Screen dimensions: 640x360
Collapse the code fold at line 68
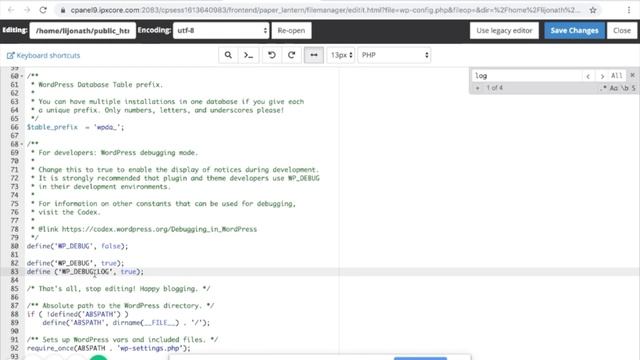tap(22, 144)
